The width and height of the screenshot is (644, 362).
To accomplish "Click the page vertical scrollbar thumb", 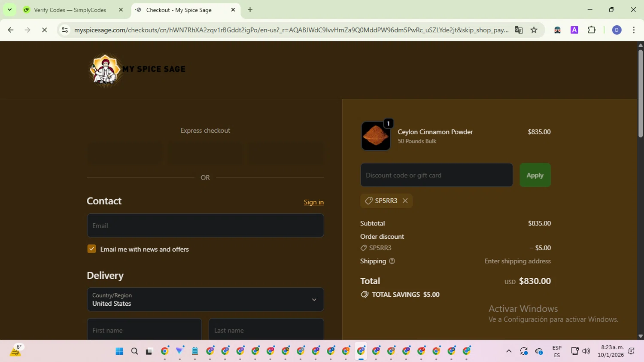I will 640,94.
